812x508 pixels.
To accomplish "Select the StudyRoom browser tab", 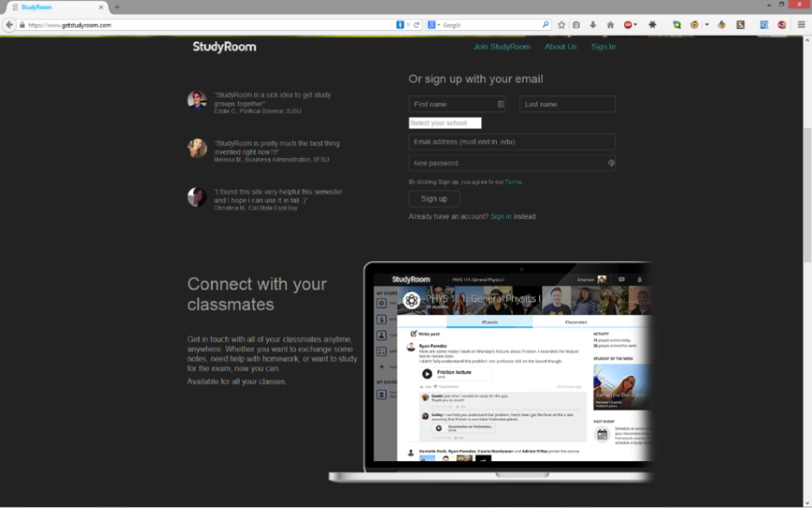I will tap(57, 7).
